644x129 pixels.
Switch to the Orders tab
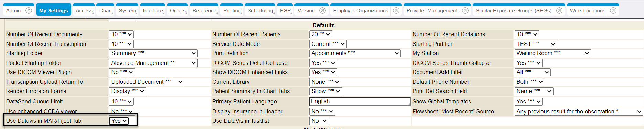coord(178,11)
